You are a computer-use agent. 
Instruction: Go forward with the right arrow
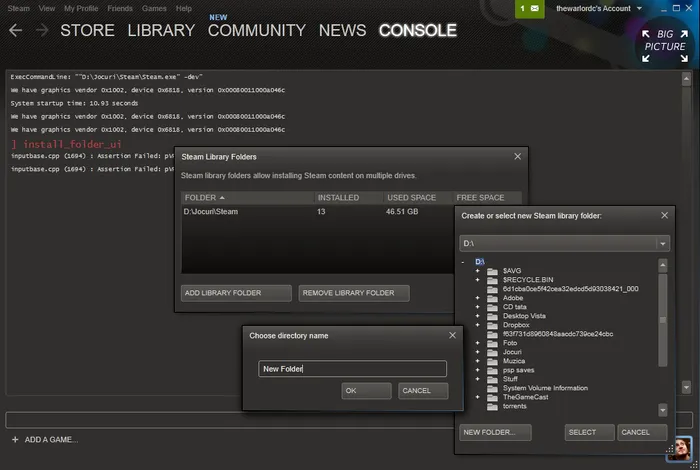42,30
